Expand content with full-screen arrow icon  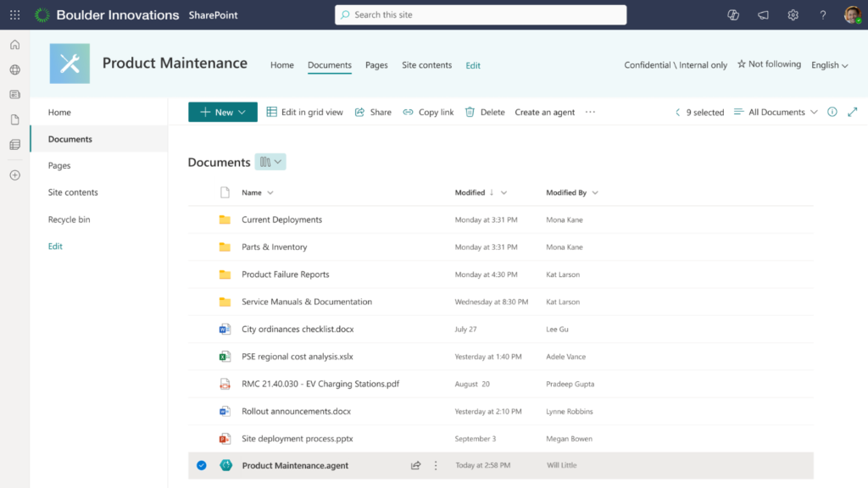pyautogui.click(x=853, y=112)
